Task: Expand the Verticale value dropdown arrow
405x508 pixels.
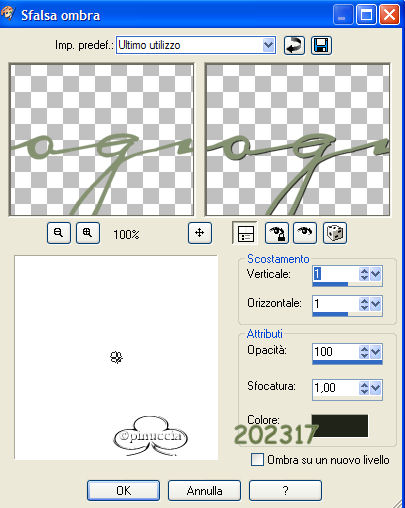Action: (x=375, y=274)
